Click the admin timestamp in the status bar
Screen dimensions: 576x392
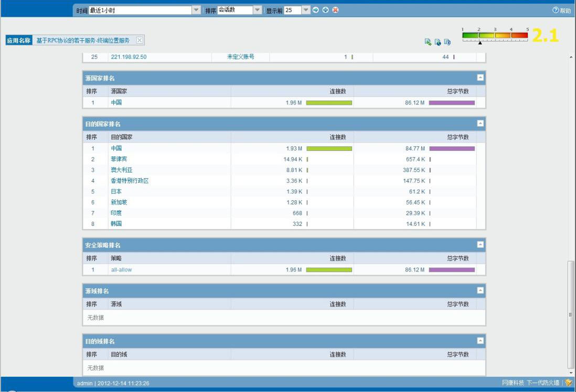pos(113,383)
